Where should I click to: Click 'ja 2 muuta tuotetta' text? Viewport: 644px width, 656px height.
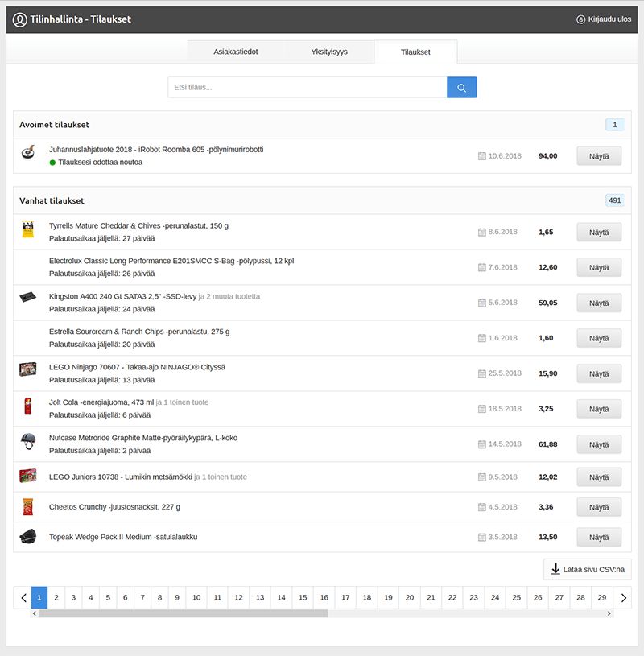(229, 297)
